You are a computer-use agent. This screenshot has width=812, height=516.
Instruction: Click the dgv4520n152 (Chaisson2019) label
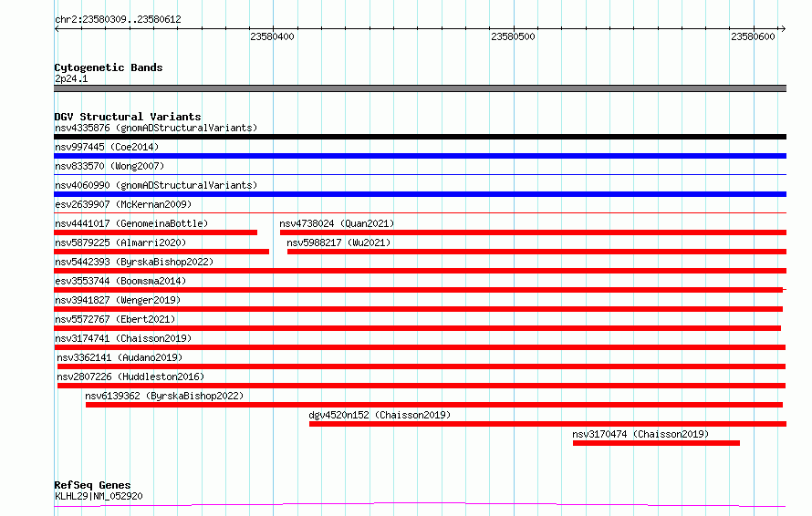point(380,415)
